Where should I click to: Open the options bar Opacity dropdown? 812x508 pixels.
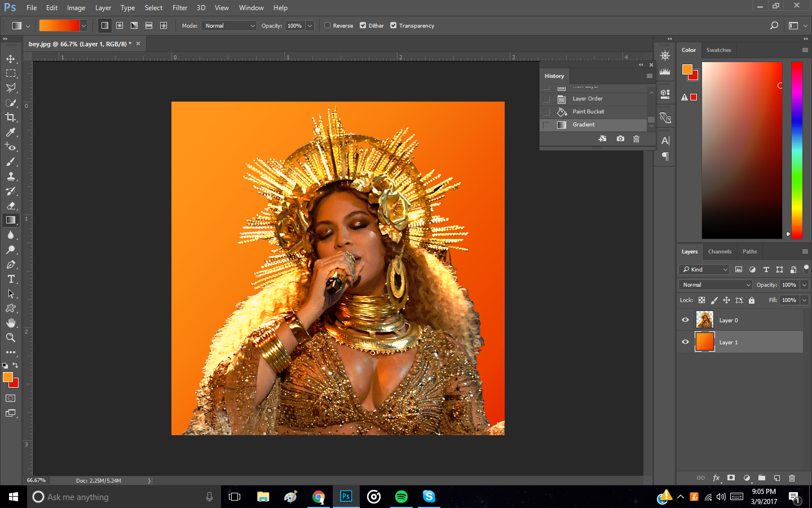click(310, 25)
